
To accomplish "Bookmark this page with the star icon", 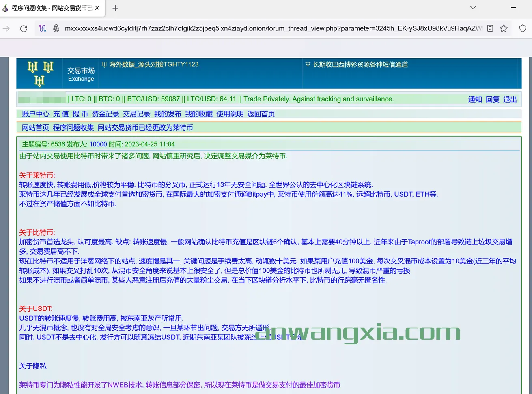I will 504,28.
